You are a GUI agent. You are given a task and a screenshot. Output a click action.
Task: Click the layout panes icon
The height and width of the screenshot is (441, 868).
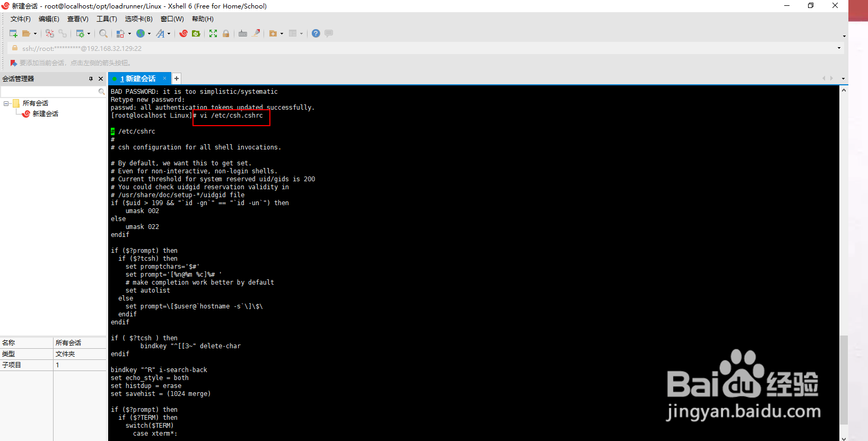293,33
